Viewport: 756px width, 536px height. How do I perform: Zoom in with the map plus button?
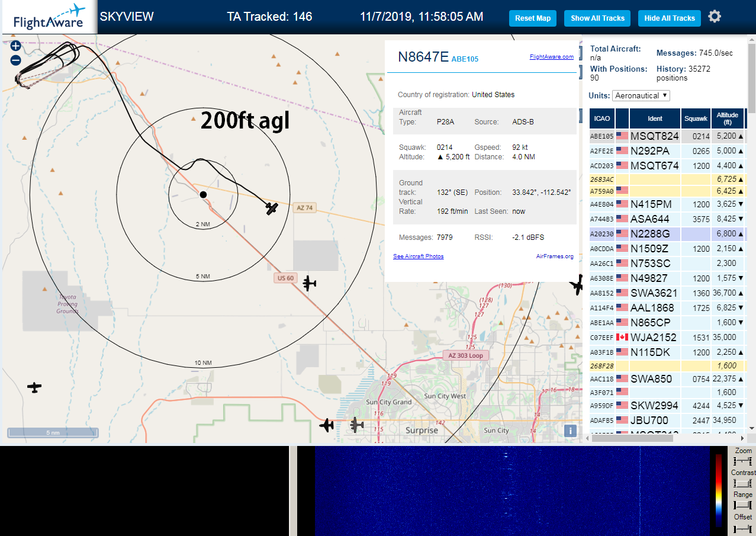(16, 46)
